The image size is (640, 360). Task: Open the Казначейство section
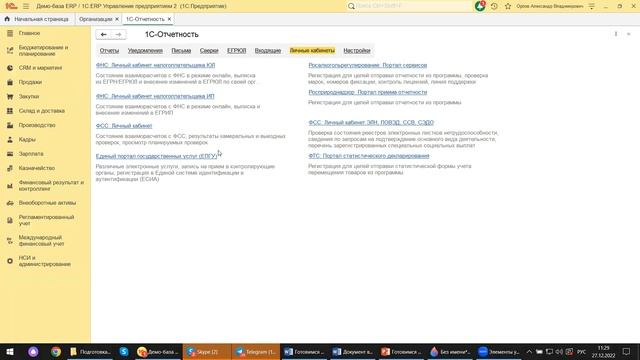click(37, 168)
